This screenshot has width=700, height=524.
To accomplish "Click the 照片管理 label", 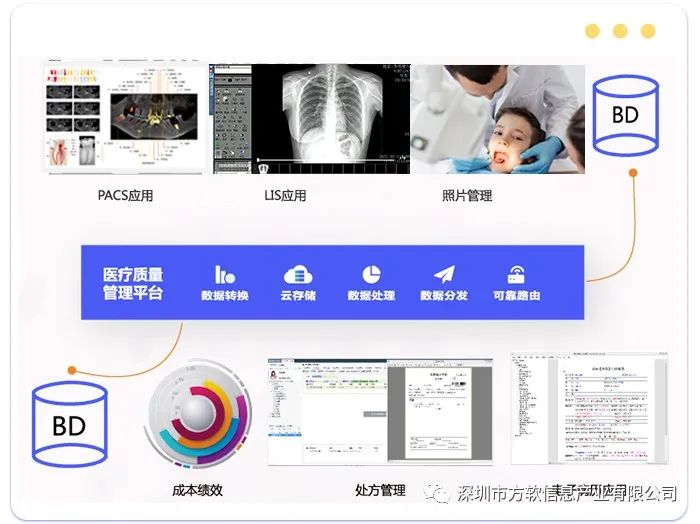I will (x=466, y=196).
